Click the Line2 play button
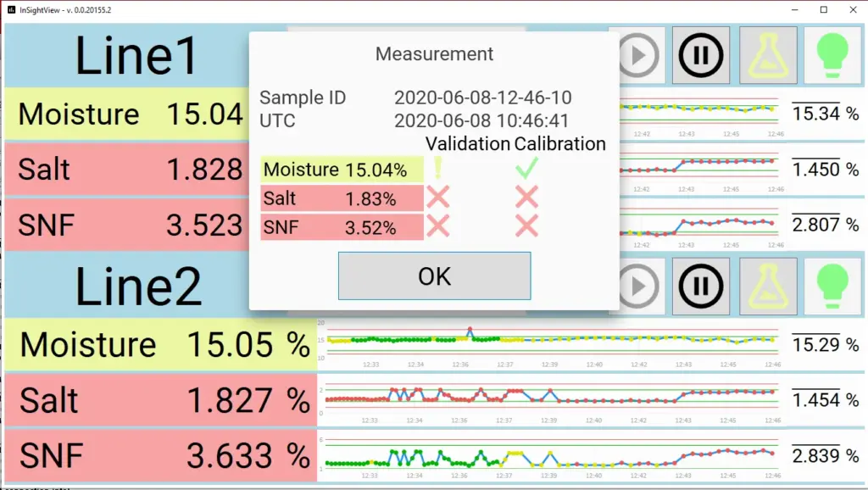The height and width of the screenshot is (490, 868). coord(639,287)
